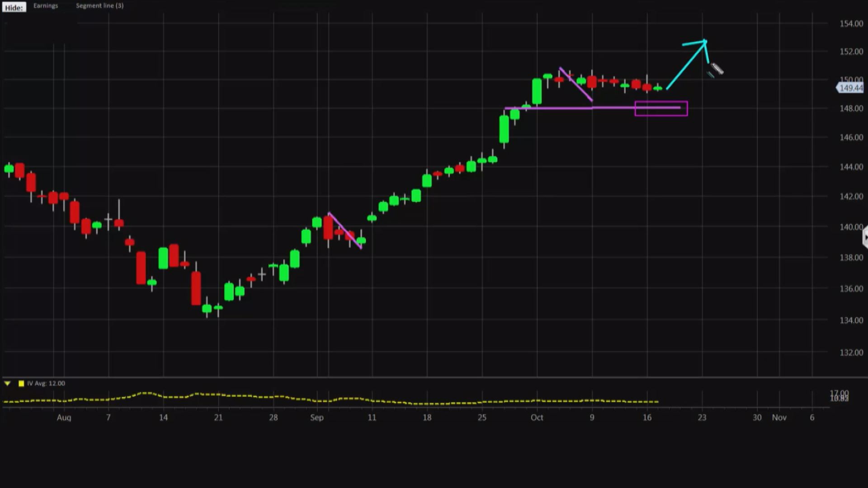Image resolution: width=868 pixels, height=488 pixels.
Task: Click the 28 date label before Sep
Action: (x=273, y=418)
